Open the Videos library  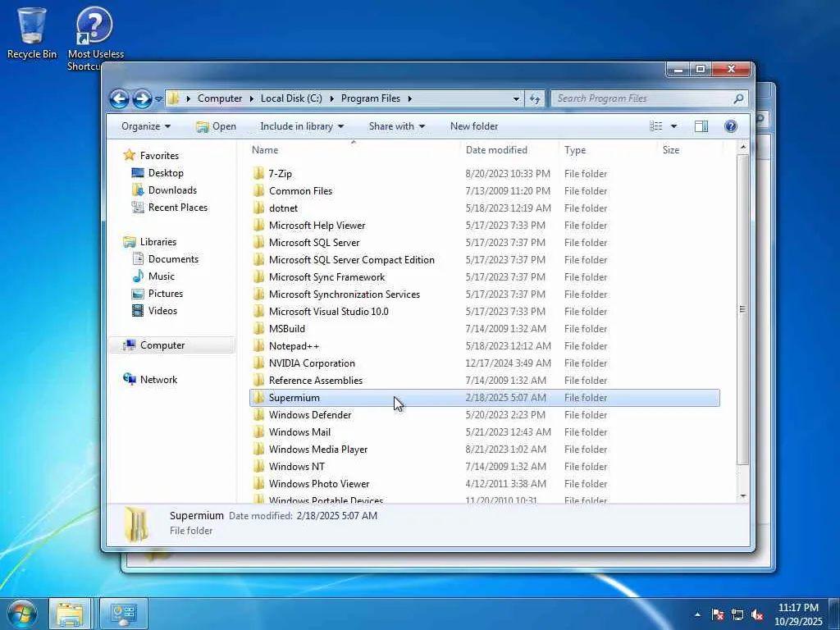point(154,311)
